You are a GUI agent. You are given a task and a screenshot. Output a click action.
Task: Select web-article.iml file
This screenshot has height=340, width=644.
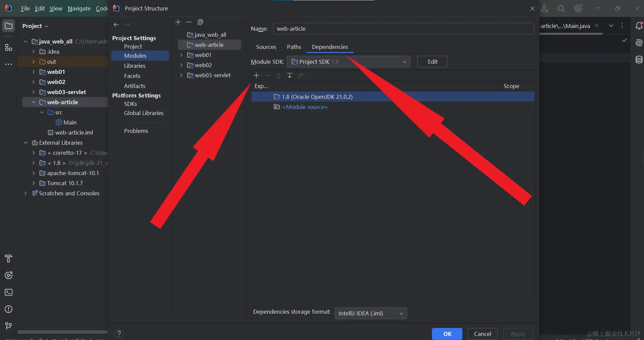point(70,133)
